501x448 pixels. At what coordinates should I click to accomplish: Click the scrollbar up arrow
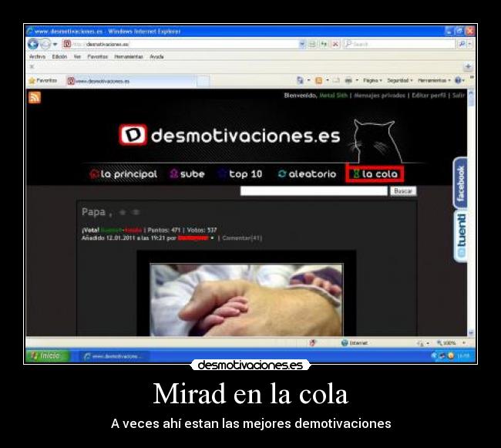pos(471,94)
